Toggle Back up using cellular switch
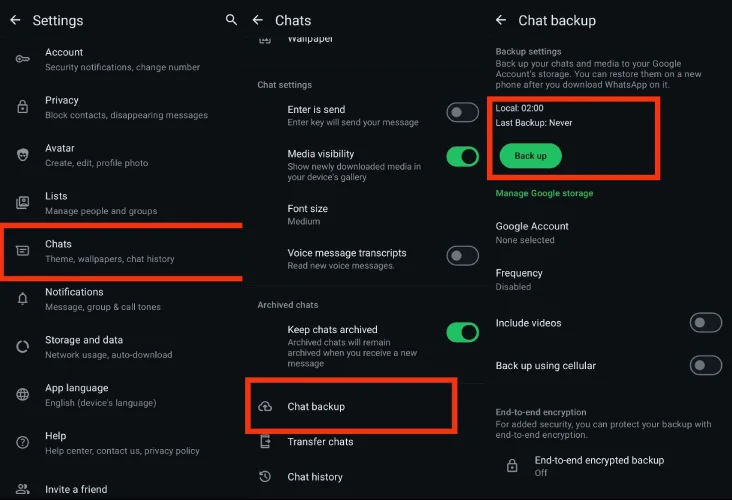The width and height of the screenshot is (732, 500). point(705,366)
